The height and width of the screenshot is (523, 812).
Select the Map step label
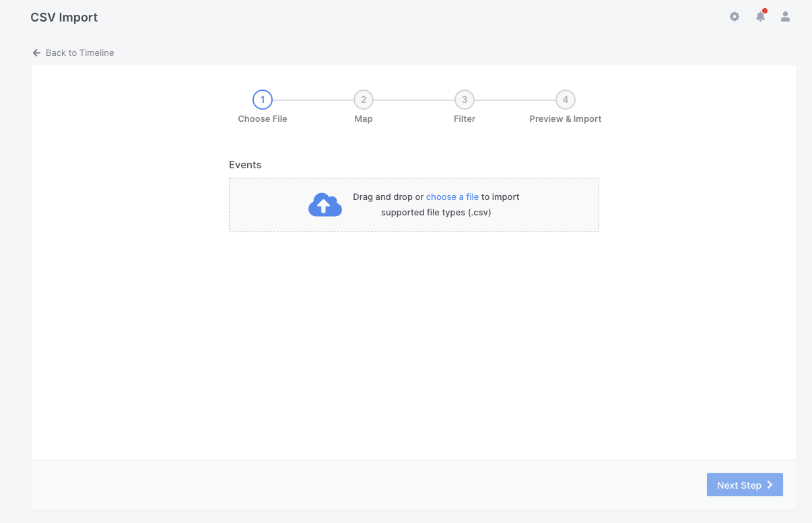[x=364, y=119]
